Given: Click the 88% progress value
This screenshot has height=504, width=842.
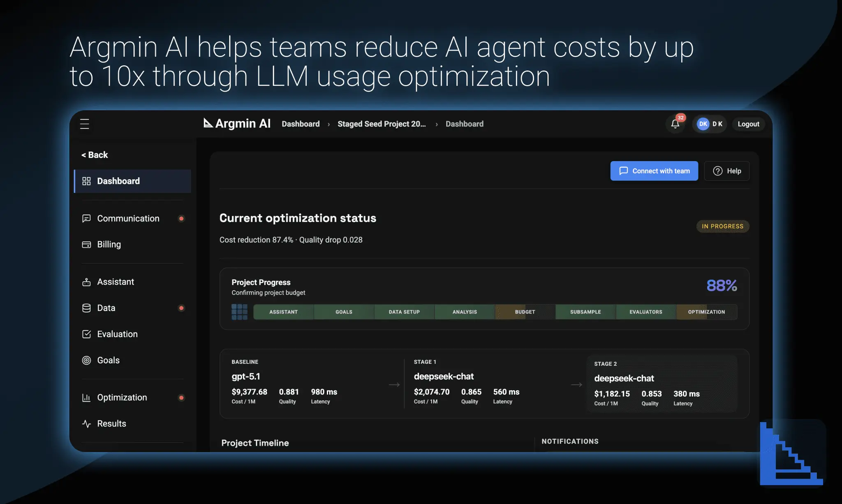Looking at the screenshot, I should 722,285.
